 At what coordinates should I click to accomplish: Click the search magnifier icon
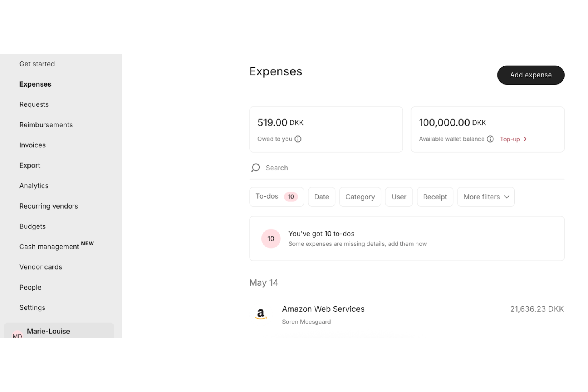click(255, 167)
